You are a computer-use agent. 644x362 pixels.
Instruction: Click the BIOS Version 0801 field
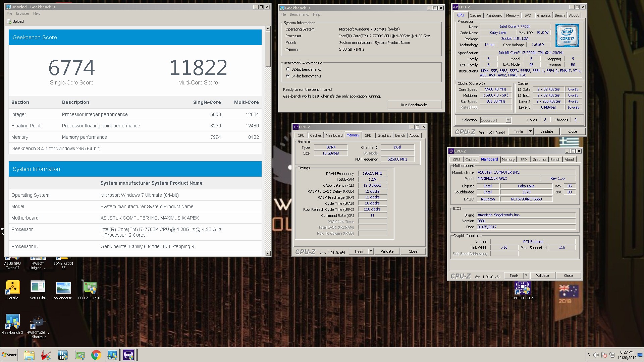coord(526,221)
